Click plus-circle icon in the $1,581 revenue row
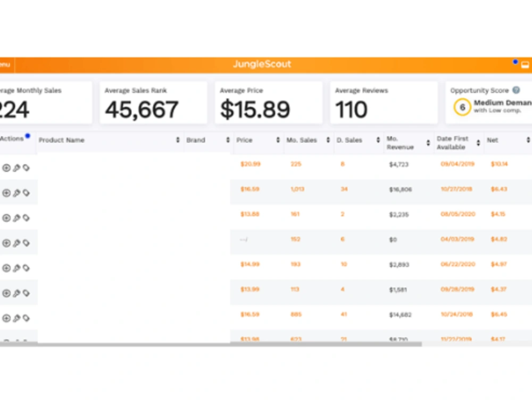Screen dimensions: 532x400 coord(6,293)
